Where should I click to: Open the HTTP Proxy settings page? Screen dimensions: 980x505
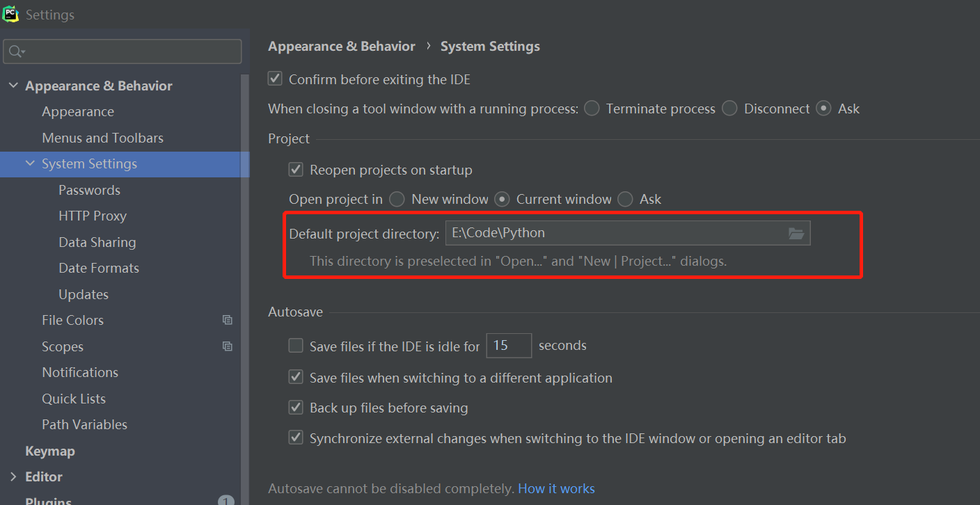tap(93, 216)
